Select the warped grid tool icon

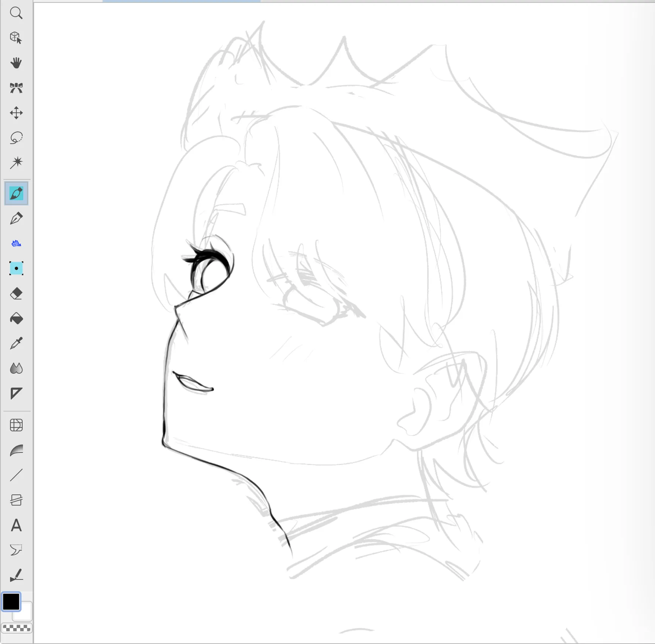pyautogui.click(x=16, y=425)
